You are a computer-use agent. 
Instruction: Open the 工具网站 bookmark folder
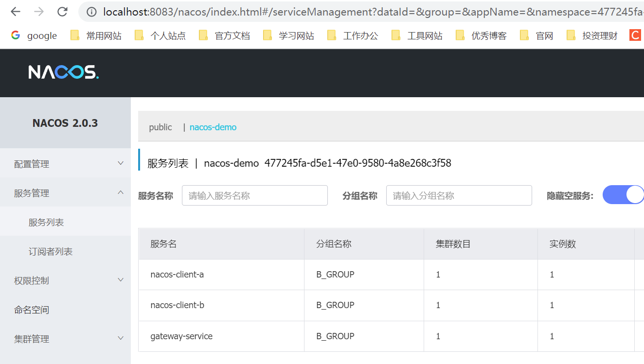pos(417,35)
